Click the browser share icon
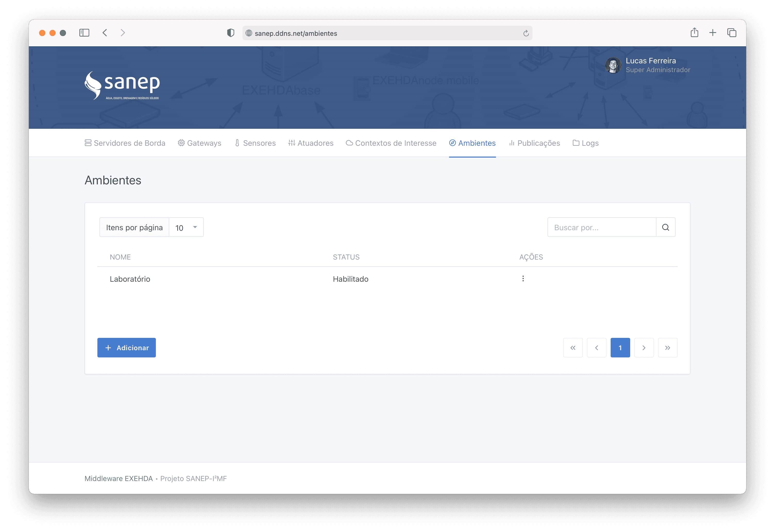 [694, 33]
